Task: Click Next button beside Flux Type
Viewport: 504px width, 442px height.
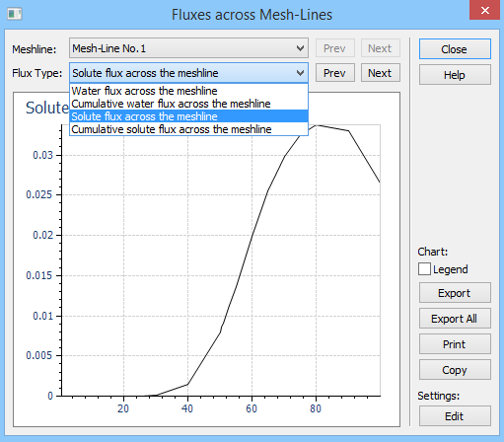Action: (380, 73)
